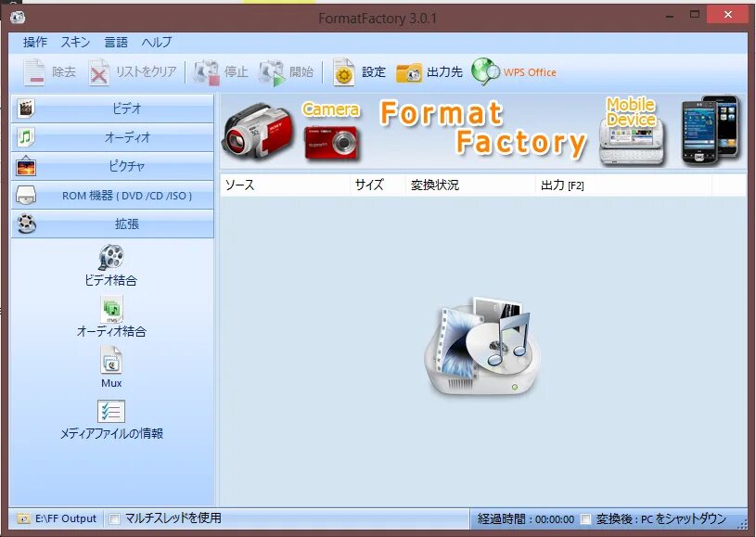756x537 pixels.
Task: Click the Format Factory banner title
Action: click(x=483, y=129)
